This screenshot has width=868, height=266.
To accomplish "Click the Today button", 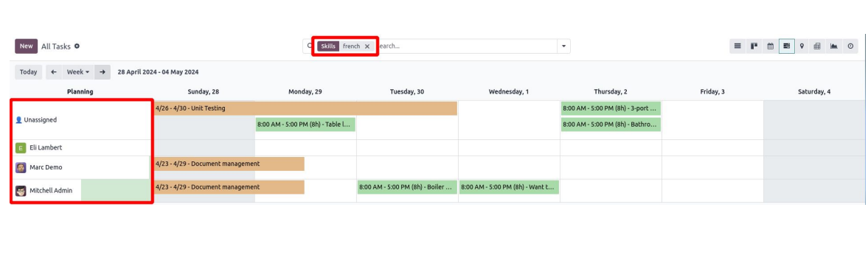I will coord(28,72).
